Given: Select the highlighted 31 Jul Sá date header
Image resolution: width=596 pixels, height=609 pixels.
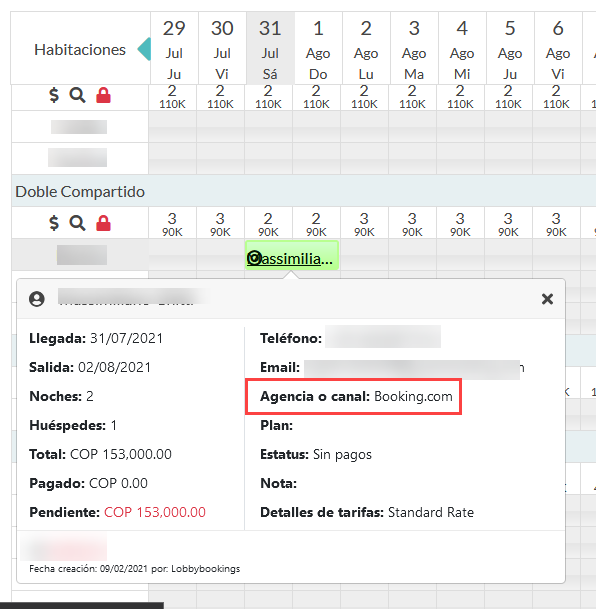Looking at the screenshot, I should [270, 48].
